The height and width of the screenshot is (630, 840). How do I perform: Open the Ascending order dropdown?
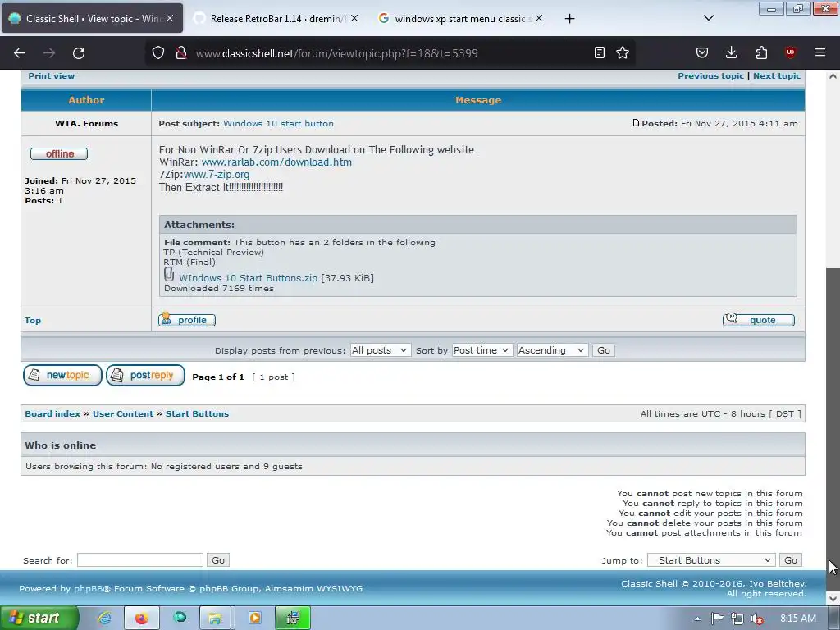coord(552,350)
